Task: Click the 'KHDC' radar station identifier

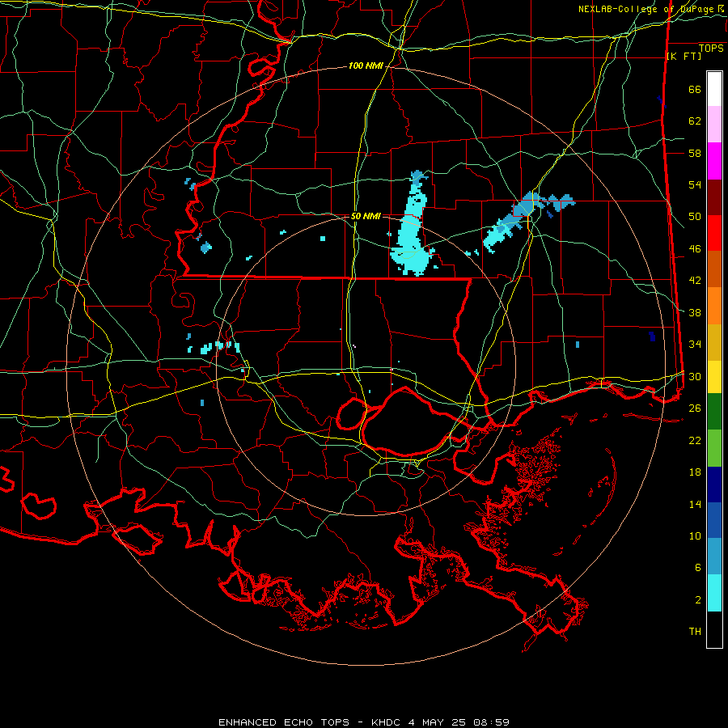Action: click(x=387, y=722)
